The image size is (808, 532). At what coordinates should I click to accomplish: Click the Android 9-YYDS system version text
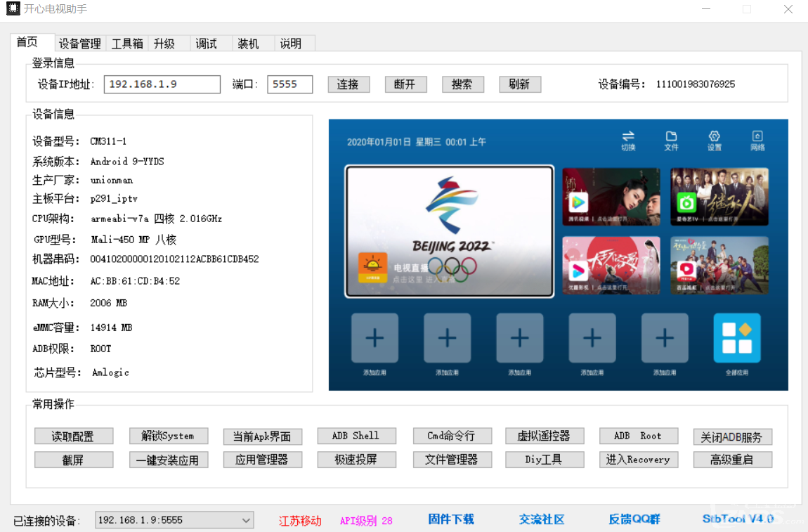[x=126, y=162]
